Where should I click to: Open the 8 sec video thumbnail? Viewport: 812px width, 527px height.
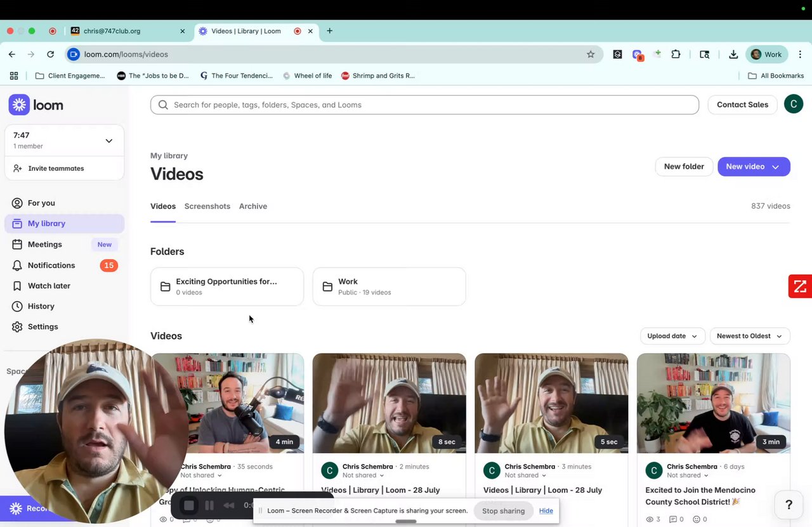click(x=390, y=403)
